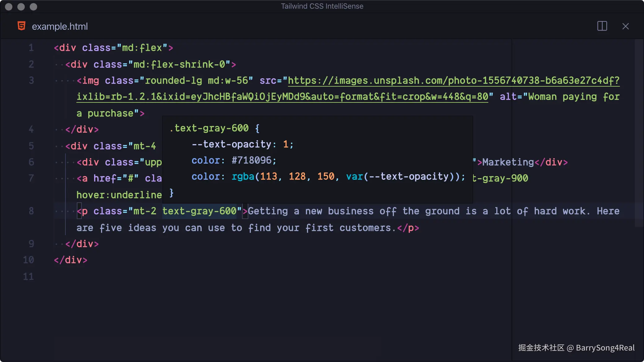The width and height of the screenshot is (644, 362).
Task: Click the hover:underline class on line 7
Action: coord(119,195)
